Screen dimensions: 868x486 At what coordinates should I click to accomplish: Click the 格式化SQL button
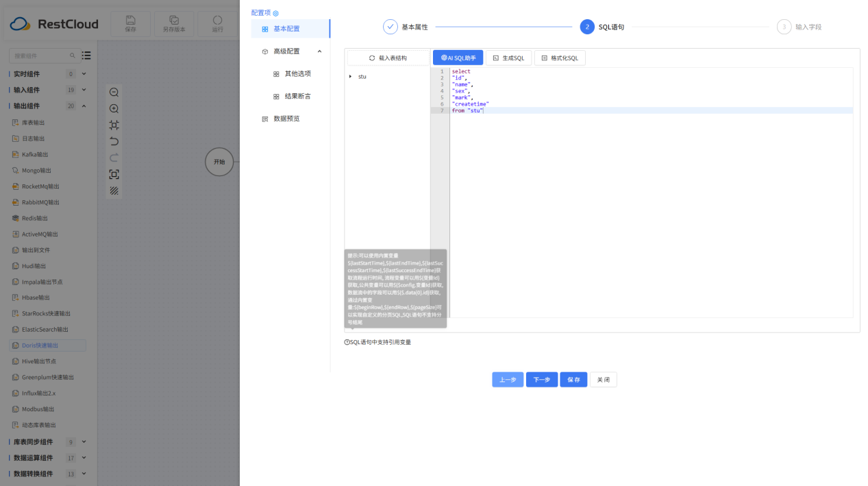(x=560, y=58)
